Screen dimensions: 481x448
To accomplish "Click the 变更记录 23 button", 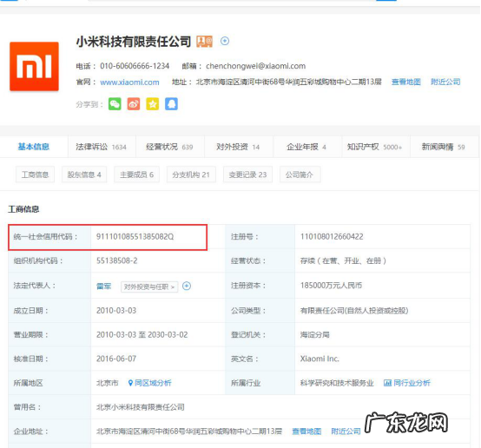I will [247, 175].
